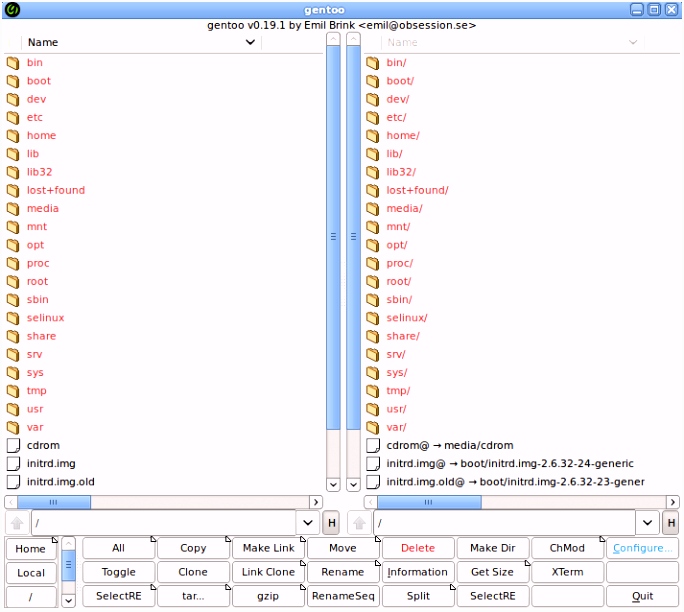Click the Get Size button
This screenshot has width=684, height=612.
coord(492,572)
